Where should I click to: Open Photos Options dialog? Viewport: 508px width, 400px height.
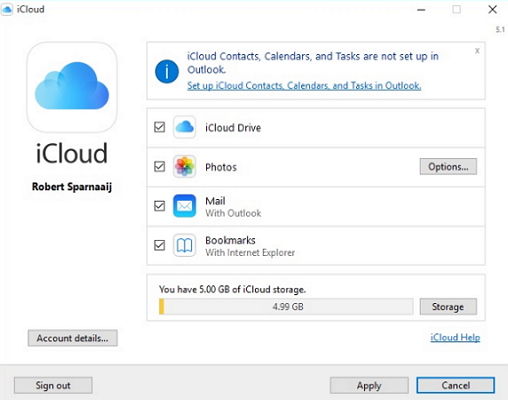[x=448, y=166]
